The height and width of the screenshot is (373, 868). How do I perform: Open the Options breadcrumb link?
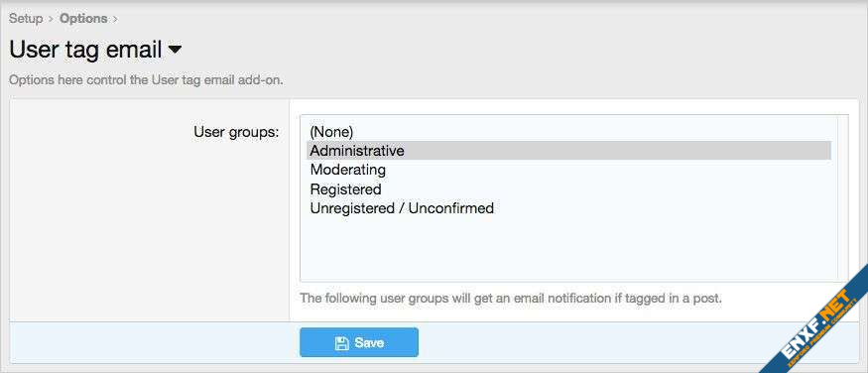coord(83,18)
